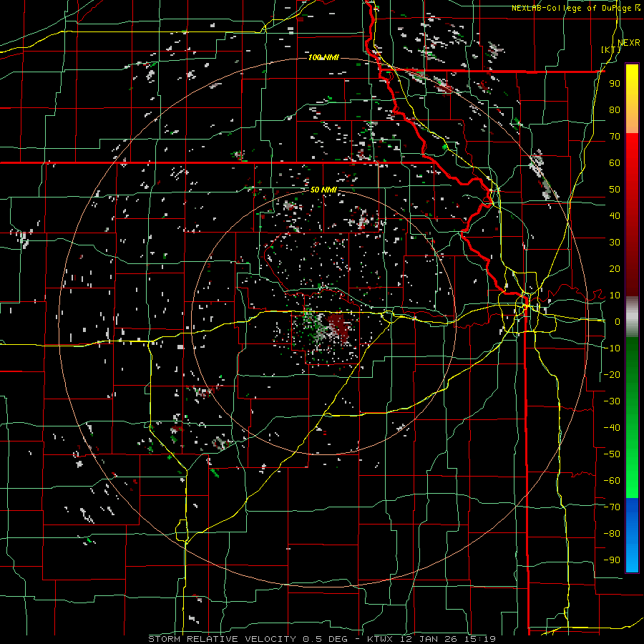Screen dimensions: 644x644
Task: Click the positive 20 knot scale value
Action: point(615,268)
